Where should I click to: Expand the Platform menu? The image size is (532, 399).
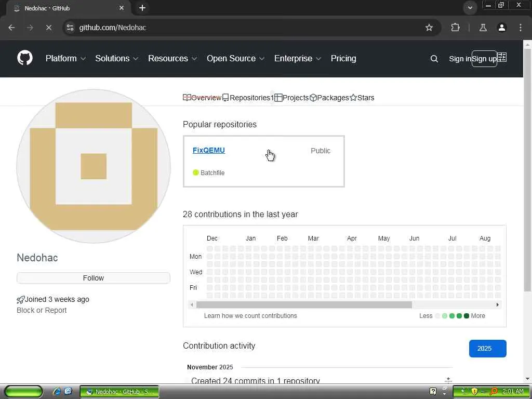(x=65, y=58)
